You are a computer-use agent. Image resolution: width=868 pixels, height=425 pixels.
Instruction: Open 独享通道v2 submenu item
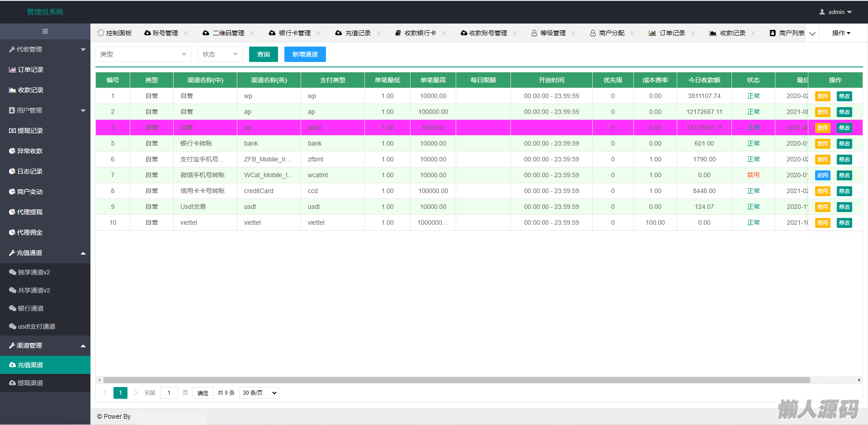pos(34,272)
